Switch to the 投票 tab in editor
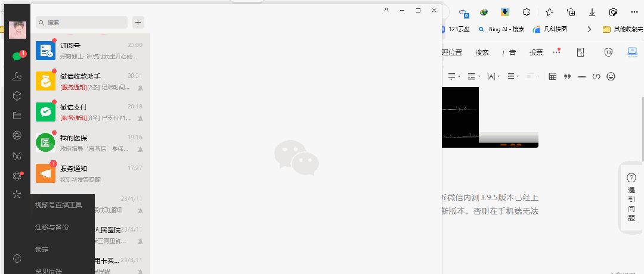644x274 pixels. [536, 52]
